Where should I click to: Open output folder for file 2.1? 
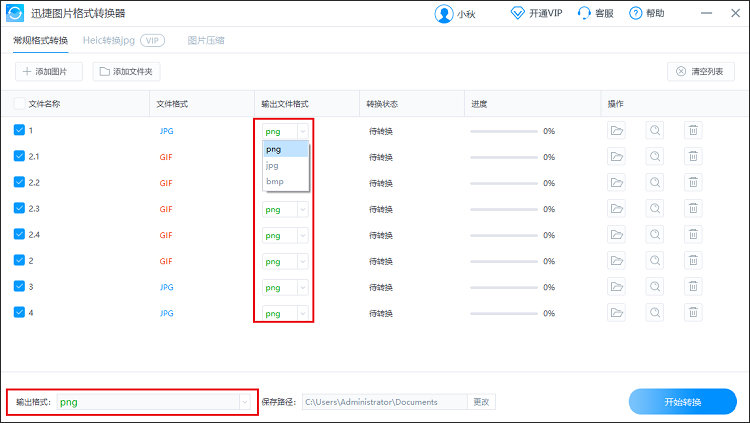(x=616, y=156)
